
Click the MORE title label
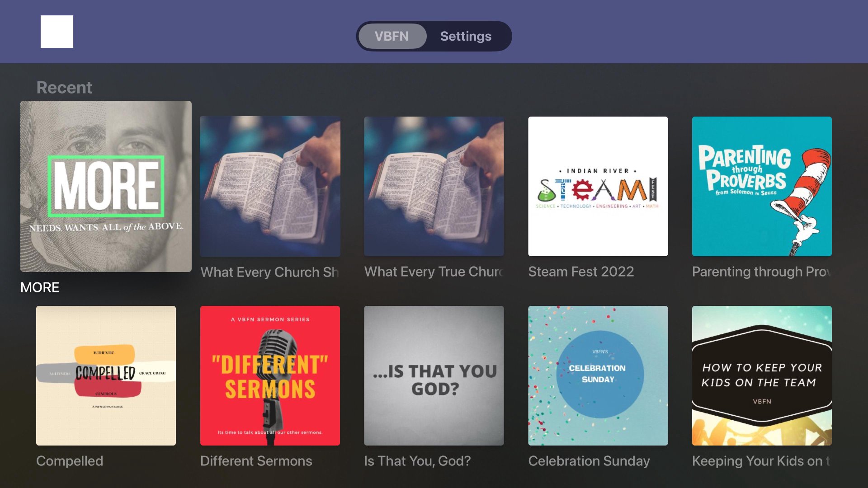pyautogui.click(x=40, y=287)
